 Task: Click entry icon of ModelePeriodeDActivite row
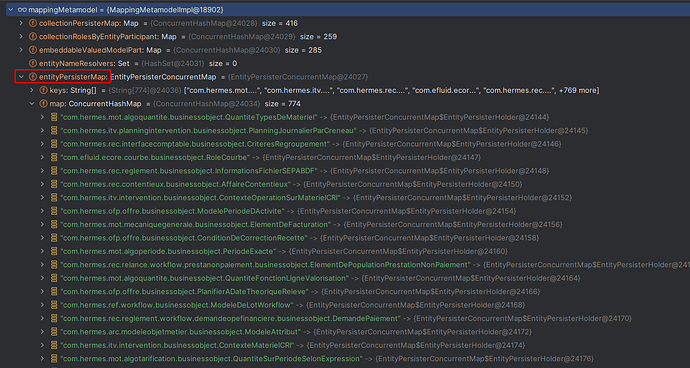54,211
